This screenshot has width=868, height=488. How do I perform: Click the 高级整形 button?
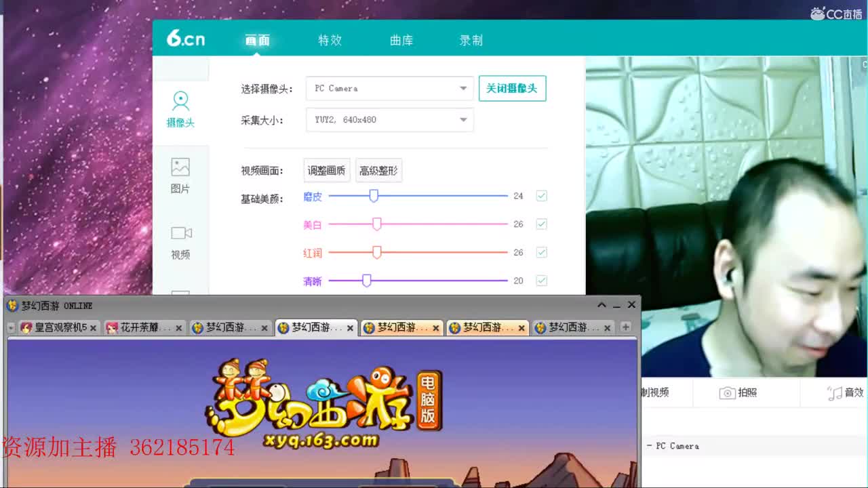(x=378, y=171)
